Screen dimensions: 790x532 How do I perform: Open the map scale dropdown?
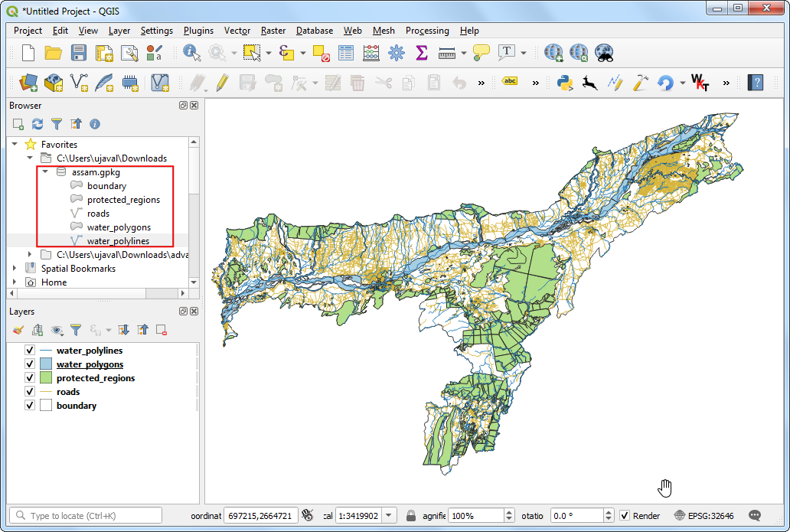click(x=389, y=516)
